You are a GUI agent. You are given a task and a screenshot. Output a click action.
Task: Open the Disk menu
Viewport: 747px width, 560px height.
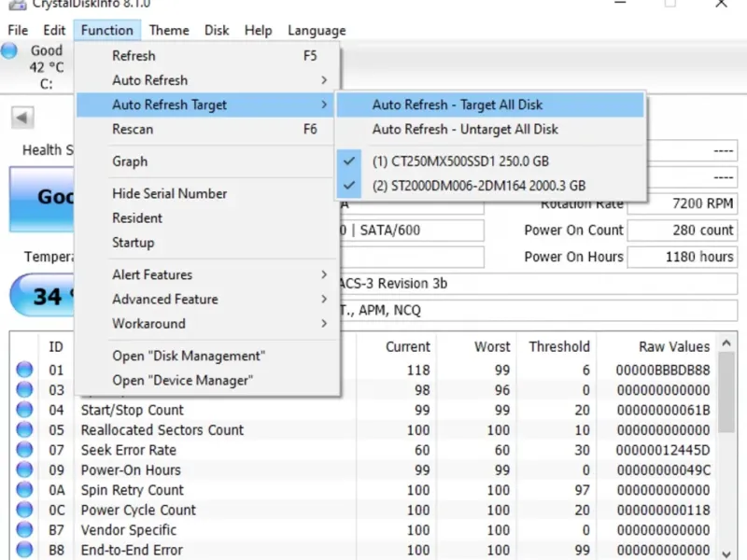[x=217, y=31]
